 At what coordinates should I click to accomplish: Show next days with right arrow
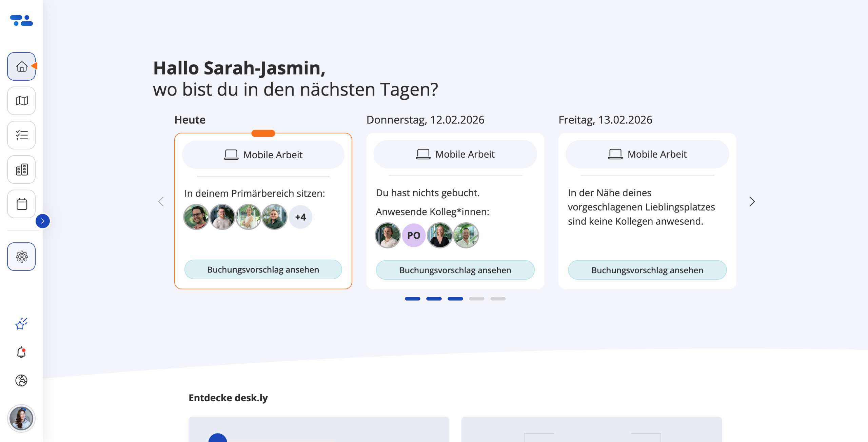click(752, 202)
